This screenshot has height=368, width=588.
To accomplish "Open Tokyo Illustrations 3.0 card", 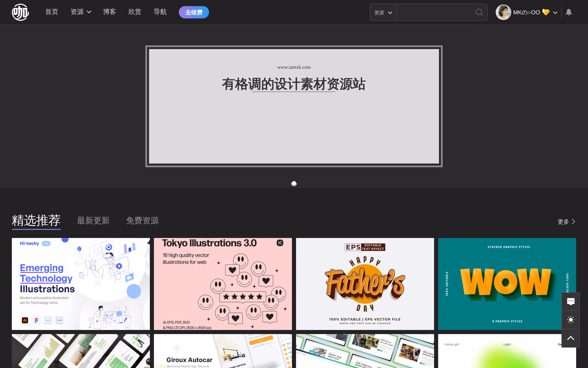I will pyautogui.click(x=223, y=284).
